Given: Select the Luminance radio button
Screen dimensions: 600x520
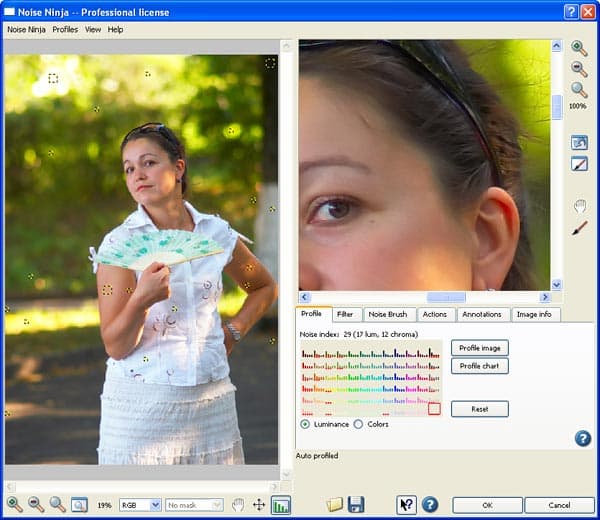Looking at the screenshot, I should pos(305,424).
